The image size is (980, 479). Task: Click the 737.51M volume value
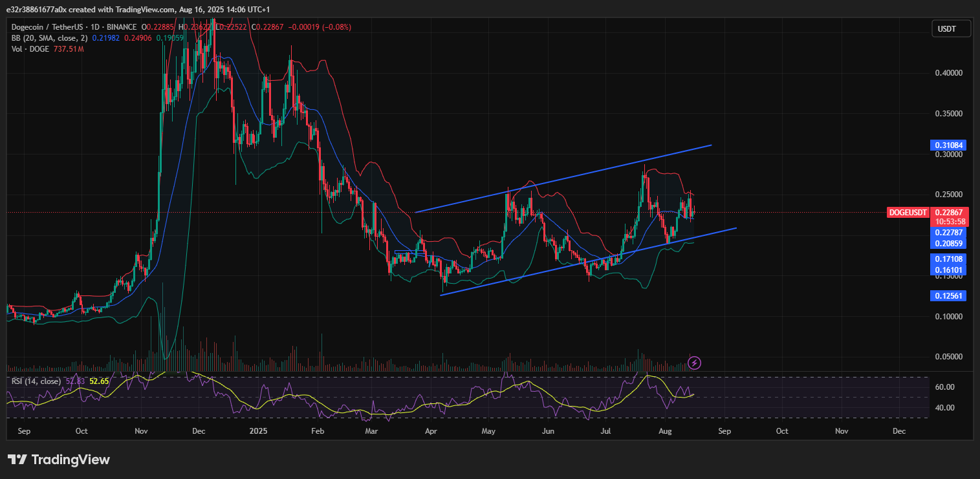click(70, 49)
